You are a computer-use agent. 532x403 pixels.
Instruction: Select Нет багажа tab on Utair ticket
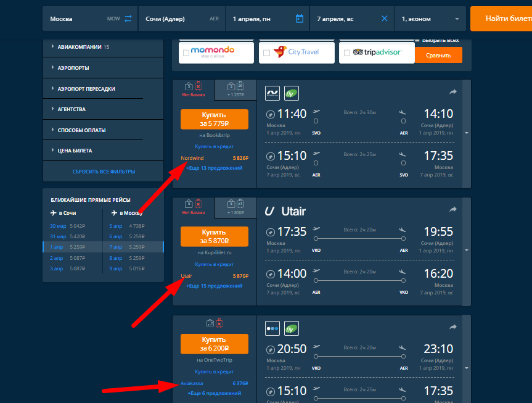pyautogui.click(x=194, y=207)
